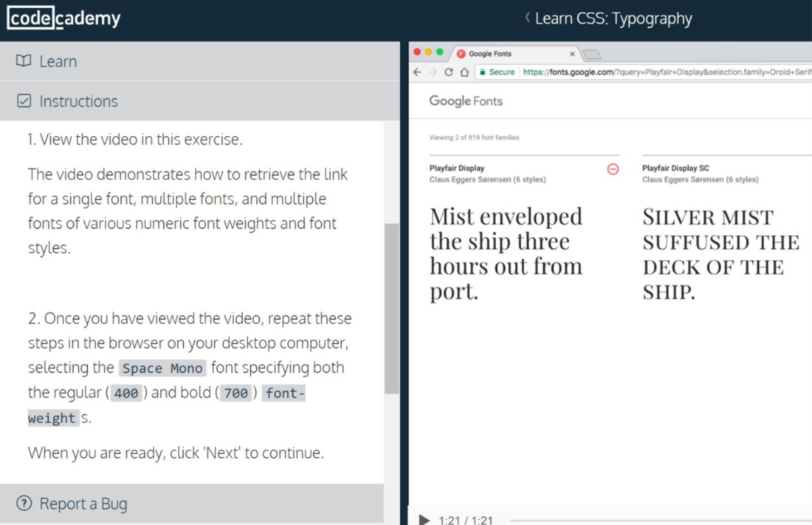Click the 400 code value

click(x=126, y=393)
